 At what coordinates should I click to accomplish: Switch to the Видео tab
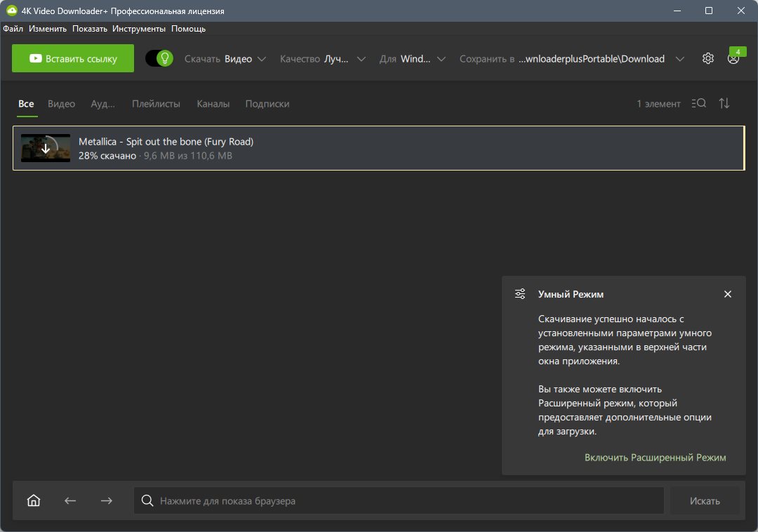[61, 103]
